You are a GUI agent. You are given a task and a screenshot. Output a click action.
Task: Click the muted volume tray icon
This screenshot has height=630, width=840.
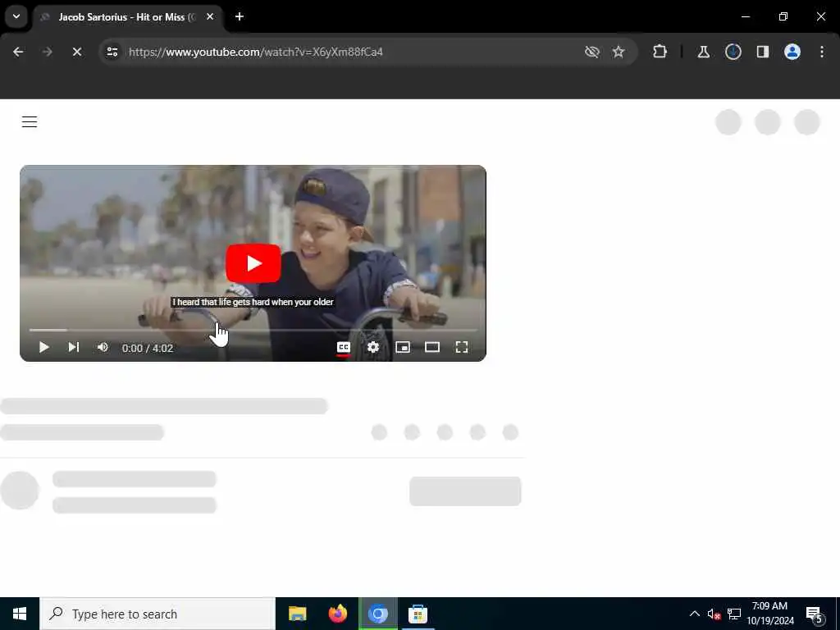tap(714, 614)
